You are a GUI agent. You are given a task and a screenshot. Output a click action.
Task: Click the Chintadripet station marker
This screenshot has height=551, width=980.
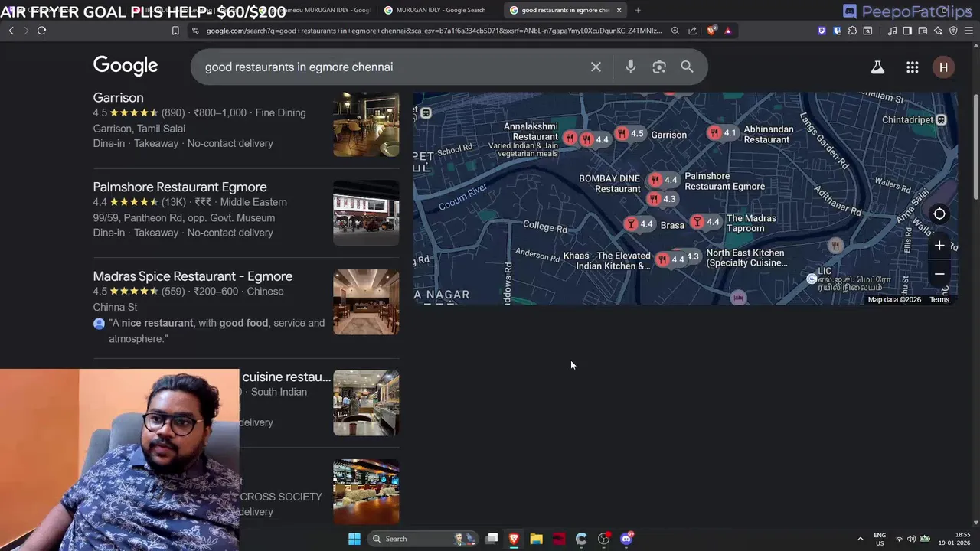coord(941,120)
